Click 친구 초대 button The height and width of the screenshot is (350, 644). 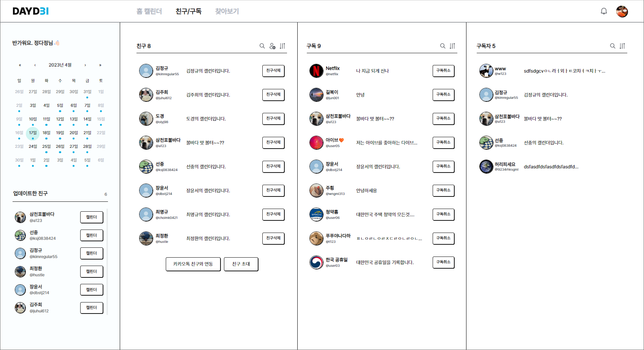[241, 264]
